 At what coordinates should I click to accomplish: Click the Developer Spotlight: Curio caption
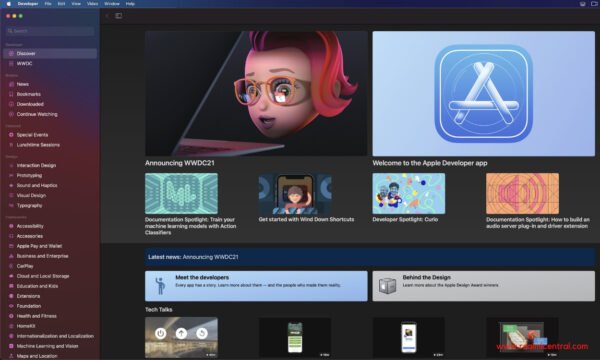[x=405, y=219]
